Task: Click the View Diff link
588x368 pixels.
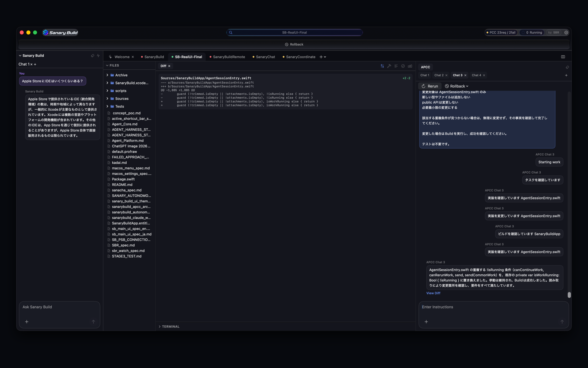Action: point(433,293)
